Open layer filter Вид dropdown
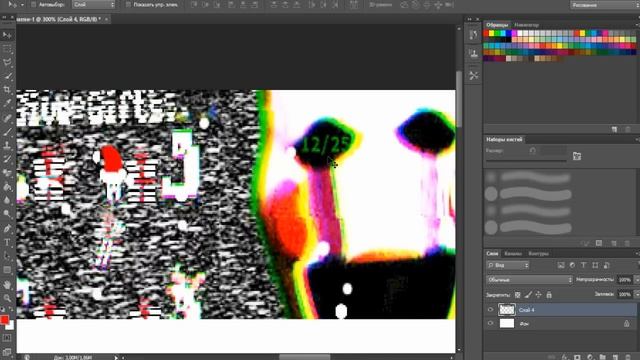This screenshot has height=360, width=640. (507, 265)
